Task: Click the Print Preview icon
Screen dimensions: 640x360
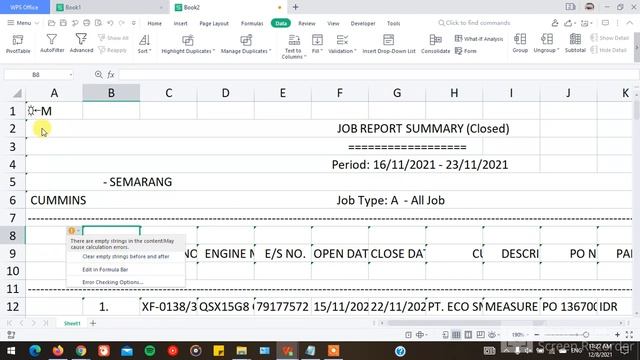Action: (98, 23)
